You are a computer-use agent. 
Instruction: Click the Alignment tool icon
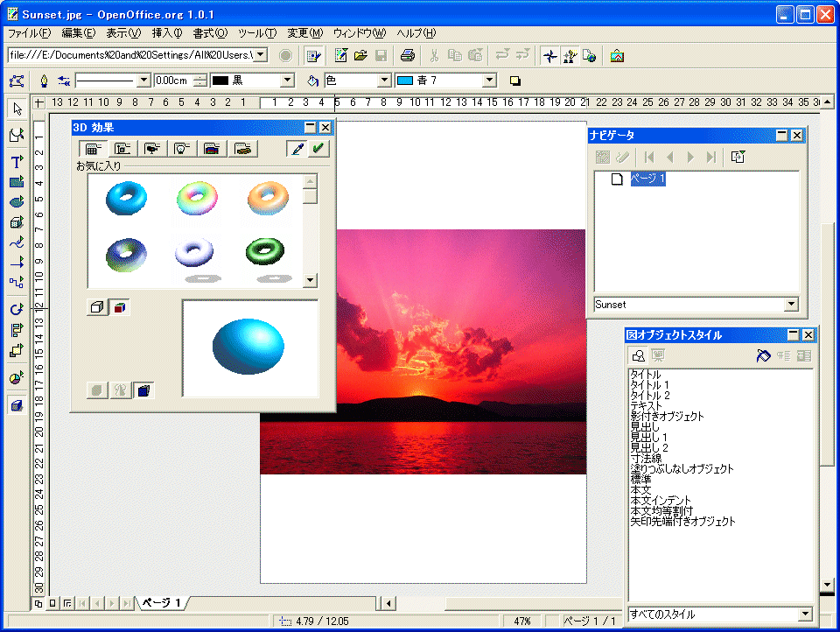click(x=17, y=330)
